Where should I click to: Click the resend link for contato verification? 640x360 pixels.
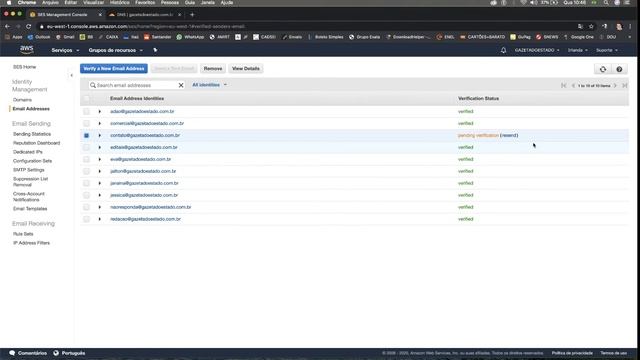509,136
